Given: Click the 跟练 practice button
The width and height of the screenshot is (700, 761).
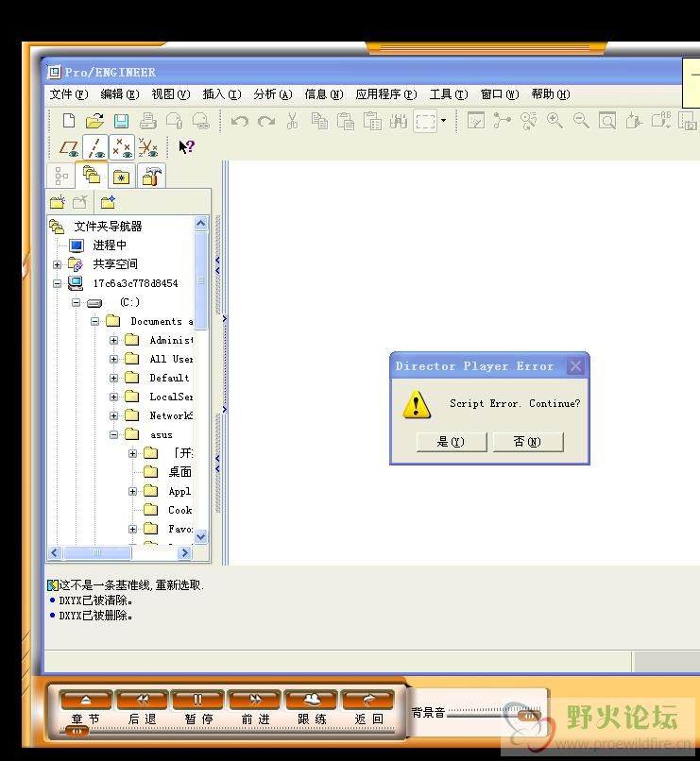Looking at the screenshot, I should coord(311,701).
